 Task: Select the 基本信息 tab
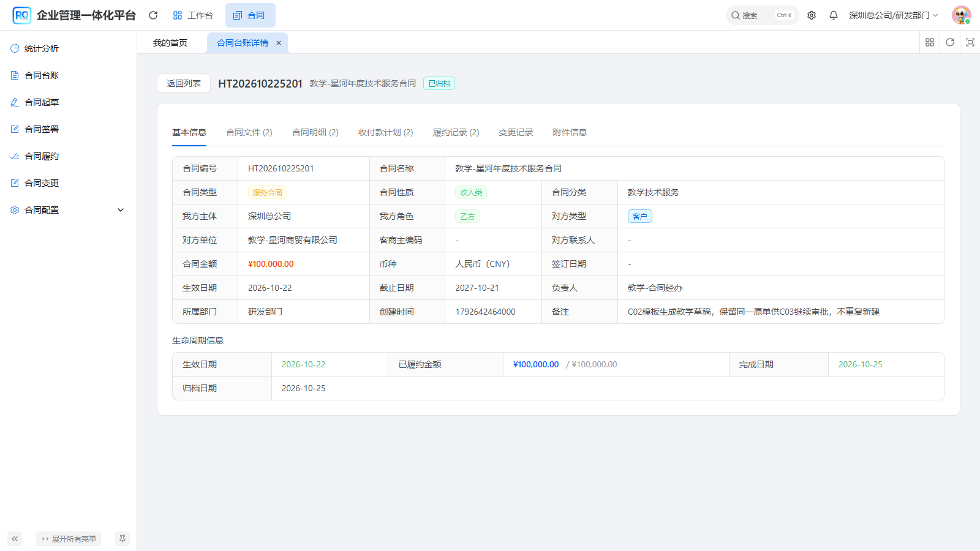[189, 132]
